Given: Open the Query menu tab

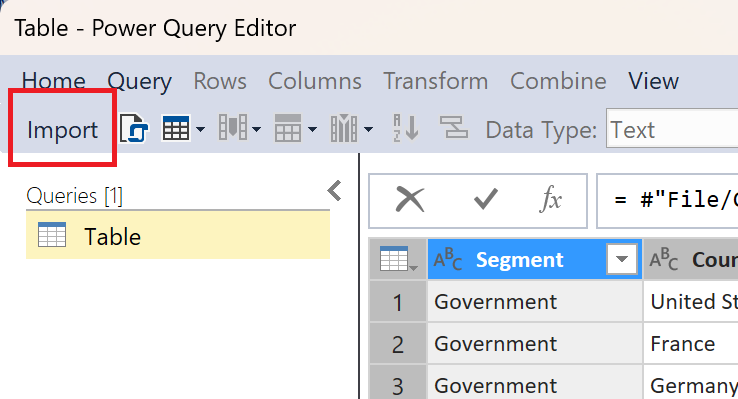Looking at the screenshot, I should click(x=139, y=82).
